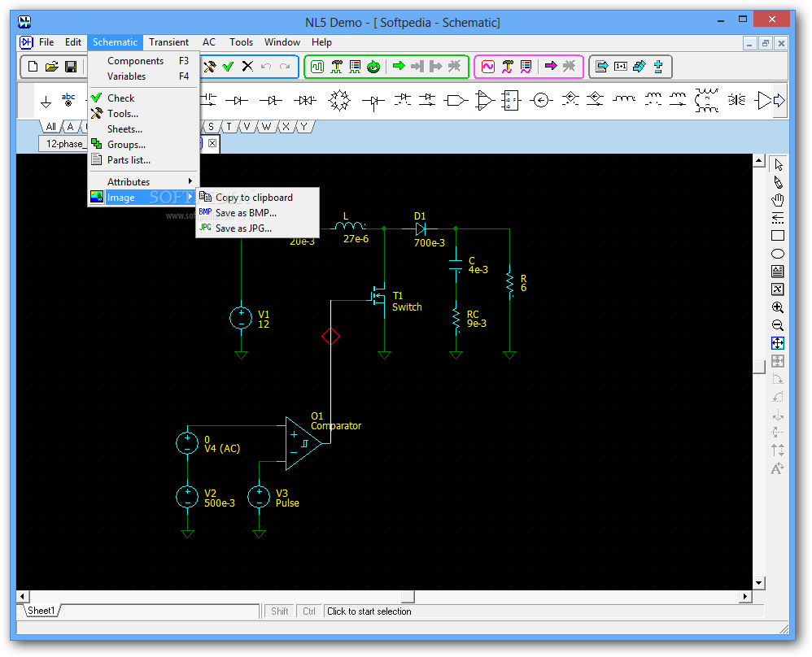Click the zoom out magnifier

pos(778,325)
